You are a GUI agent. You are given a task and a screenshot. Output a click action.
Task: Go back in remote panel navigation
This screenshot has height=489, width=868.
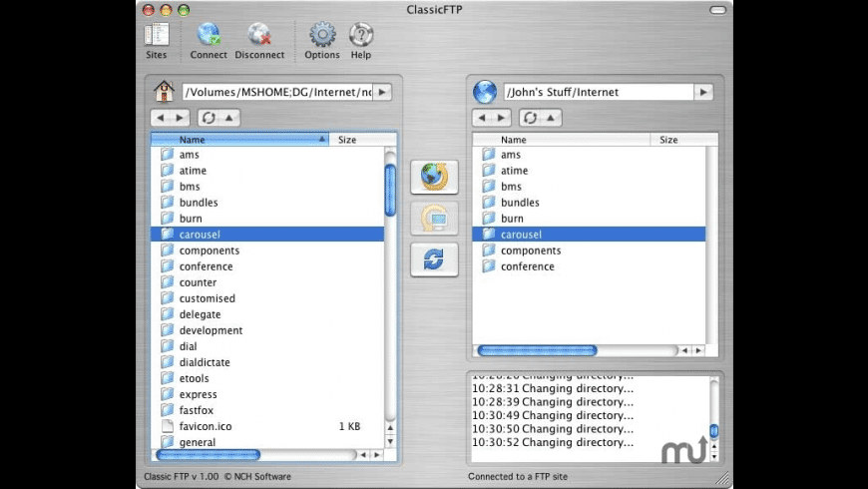pos(482,118)
